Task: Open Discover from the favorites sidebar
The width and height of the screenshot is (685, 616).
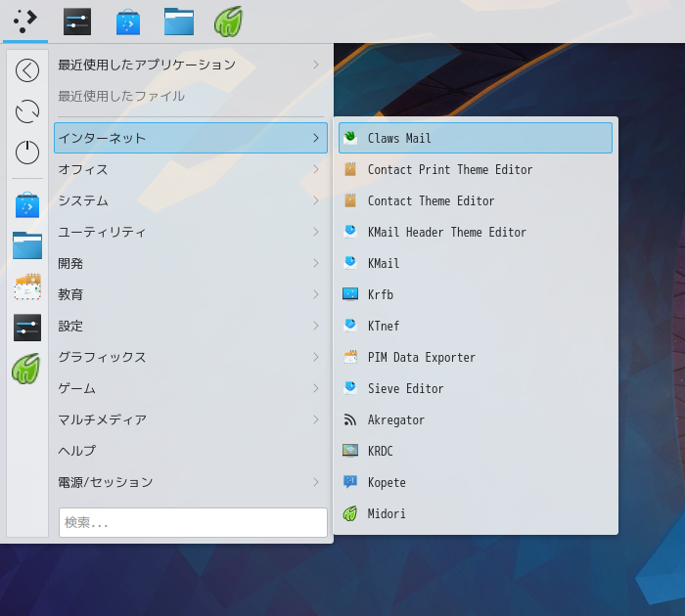Action: tap(27, 204)
